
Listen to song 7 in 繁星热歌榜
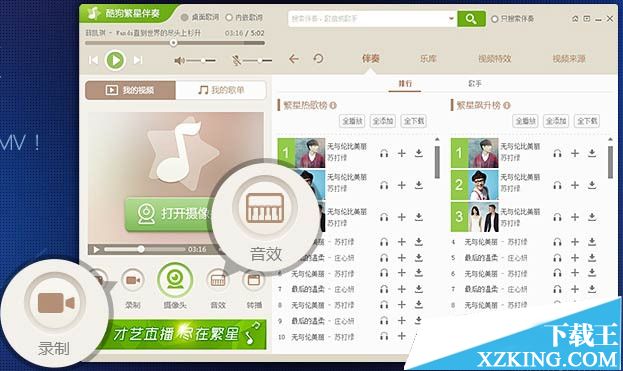(384, 289)
